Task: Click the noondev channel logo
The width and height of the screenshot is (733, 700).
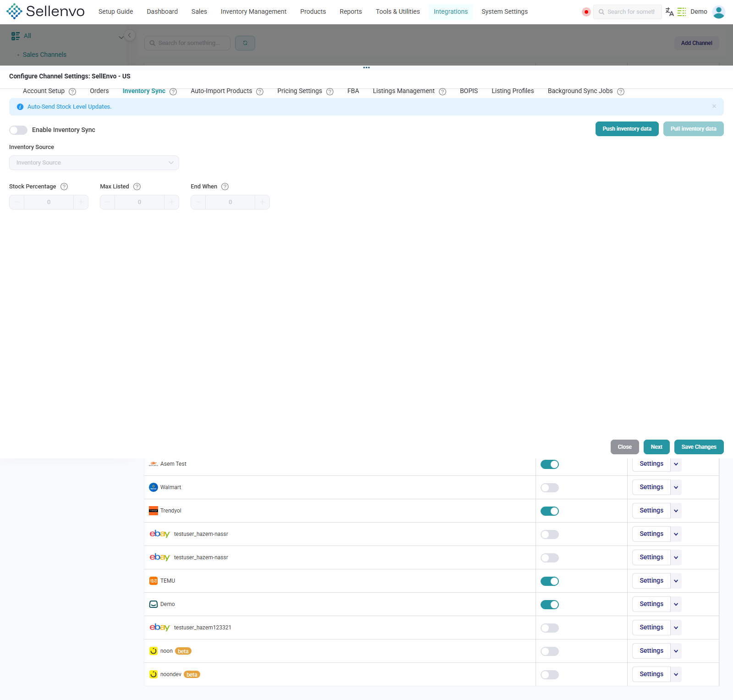Action: pyautogui.click(x=153, y=674)
